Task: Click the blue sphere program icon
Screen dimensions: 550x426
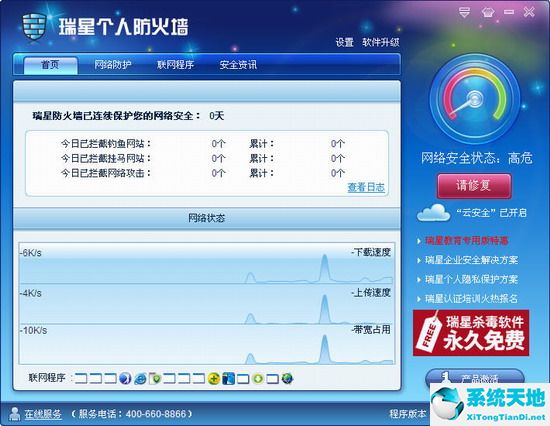Action: (x=125, y=378)
